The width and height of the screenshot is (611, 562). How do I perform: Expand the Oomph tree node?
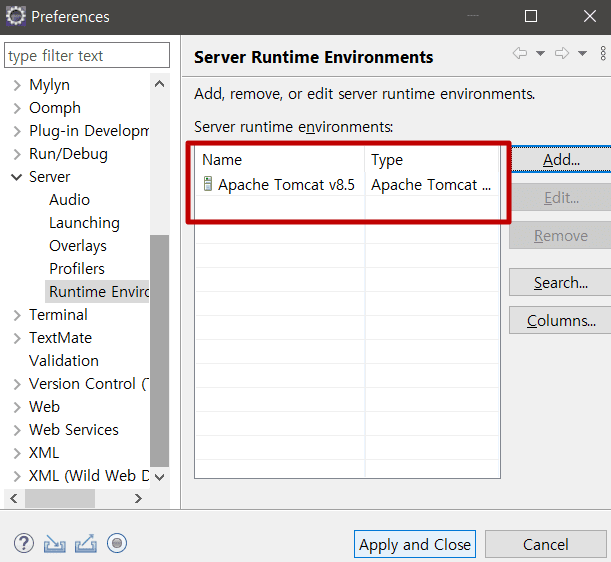click(17, 108)
